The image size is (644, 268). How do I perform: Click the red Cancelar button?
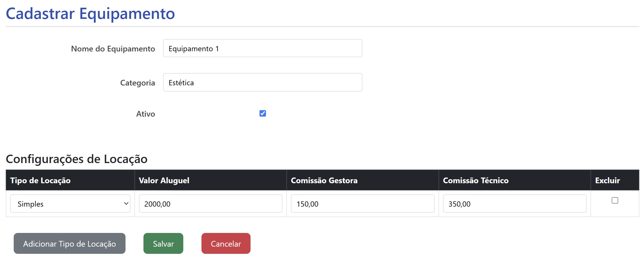(x=226, y=244)
